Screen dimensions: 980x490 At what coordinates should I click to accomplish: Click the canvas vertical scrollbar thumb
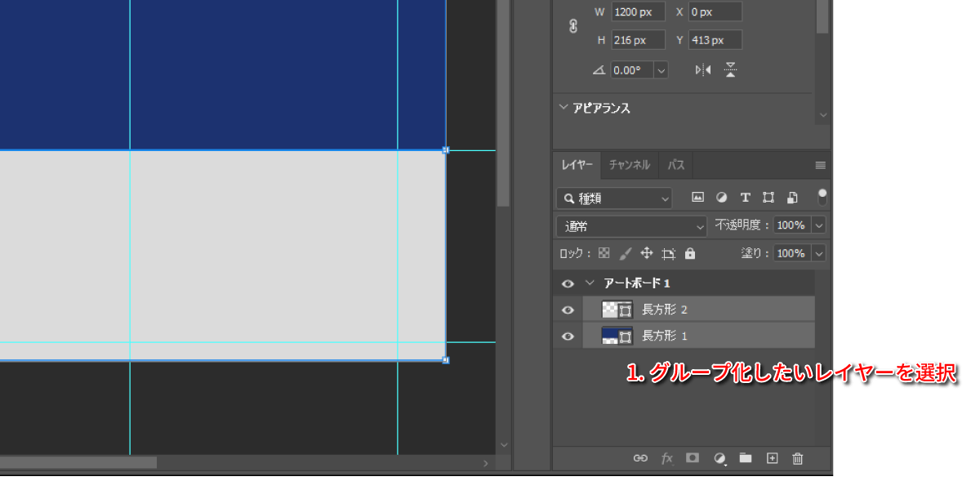click(x=504, y=103)
